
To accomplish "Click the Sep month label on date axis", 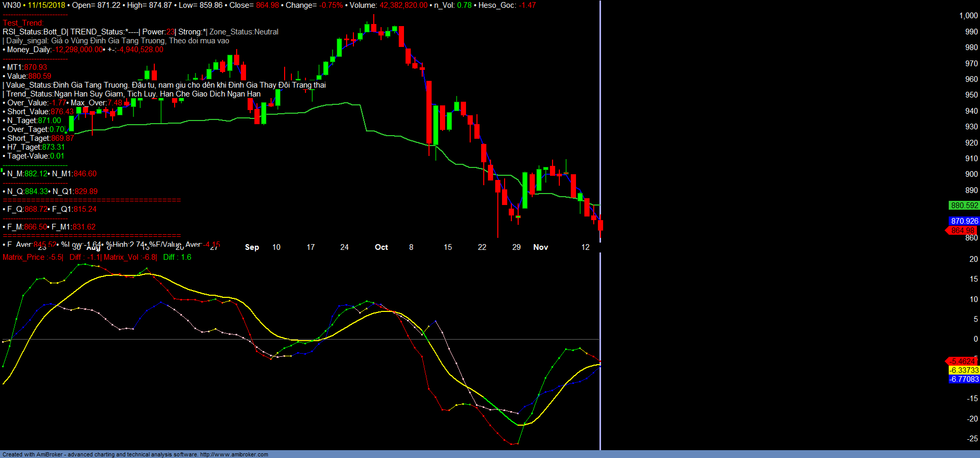I will tap(252, 247).
